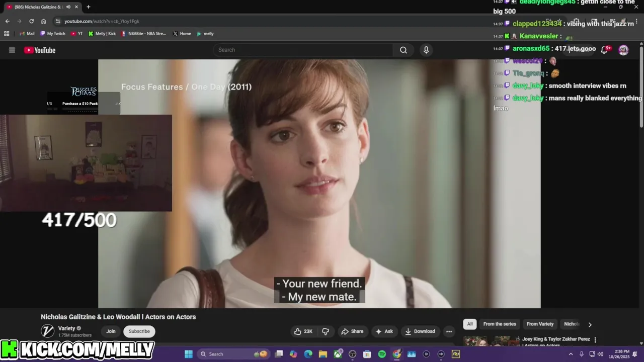The image size is (644, 362).
Task: Open the Windows Start button
Action: pyautogui.click(x=189, y=354)
